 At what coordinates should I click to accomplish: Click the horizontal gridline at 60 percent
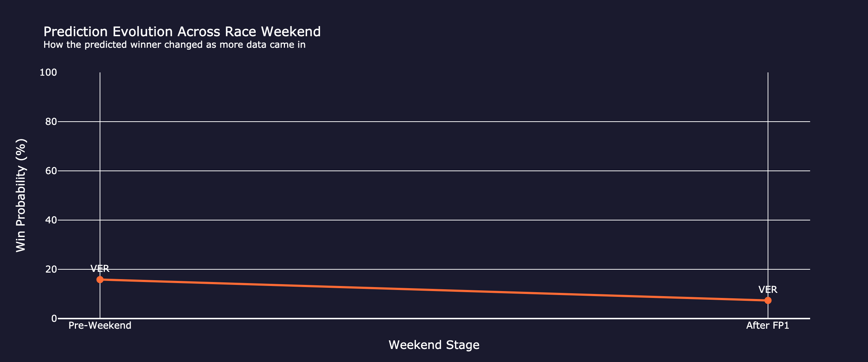434,171
